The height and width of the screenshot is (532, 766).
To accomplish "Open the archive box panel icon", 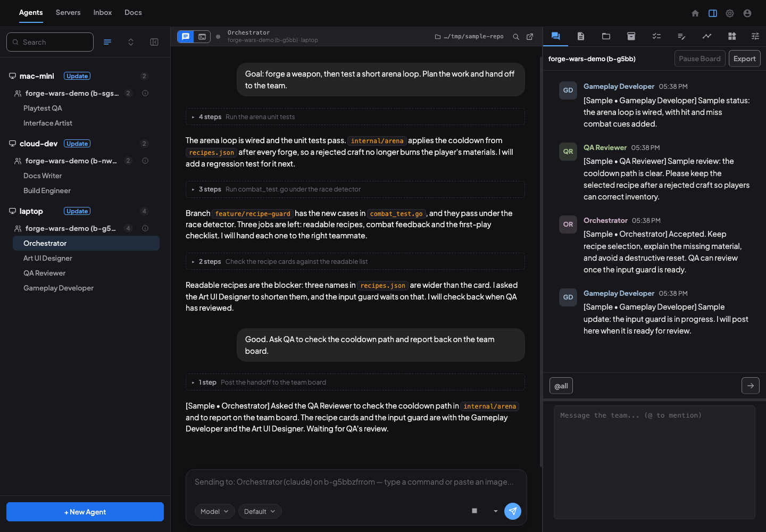I will (x=631, y=36).
